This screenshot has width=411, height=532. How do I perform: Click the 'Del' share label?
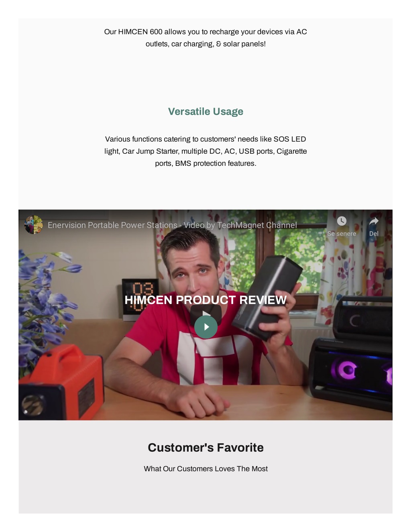pos(374,234)
